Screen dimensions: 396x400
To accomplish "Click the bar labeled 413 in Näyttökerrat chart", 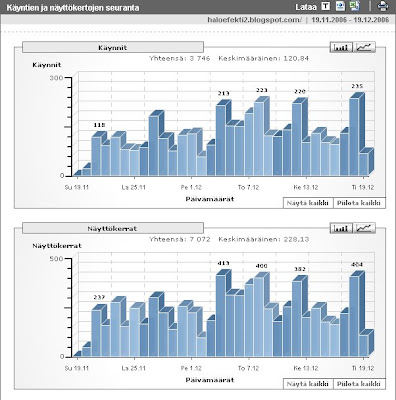I will point(221,316).
